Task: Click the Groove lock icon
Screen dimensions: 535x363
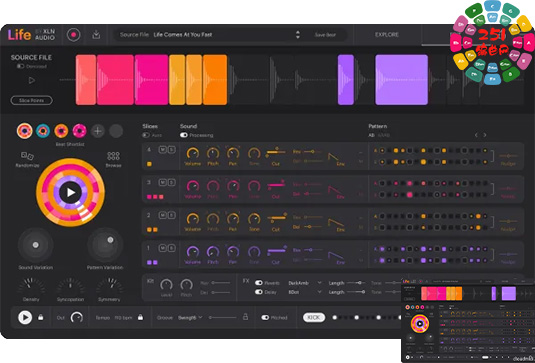Action: 245,317
